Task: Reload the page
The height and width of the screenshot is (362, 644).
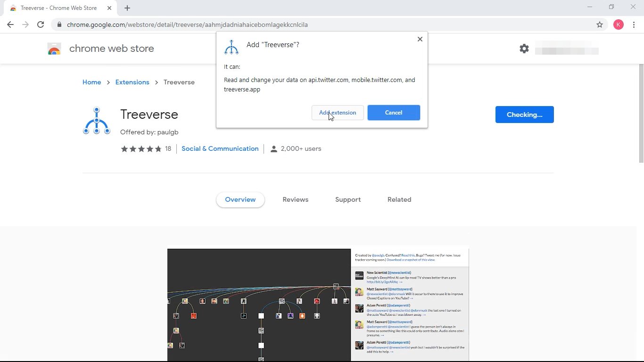Action: [41, 25]
